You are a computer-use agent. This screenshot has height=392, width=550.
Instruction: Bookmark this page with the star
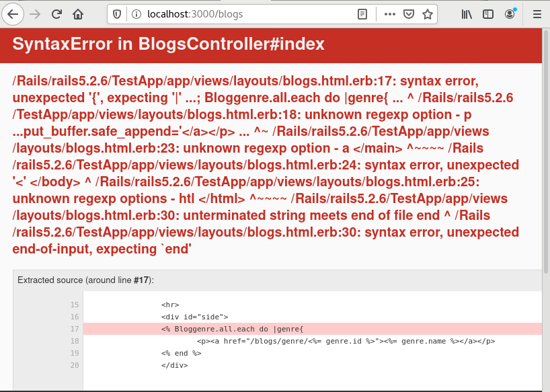click(x=427, y=14)
